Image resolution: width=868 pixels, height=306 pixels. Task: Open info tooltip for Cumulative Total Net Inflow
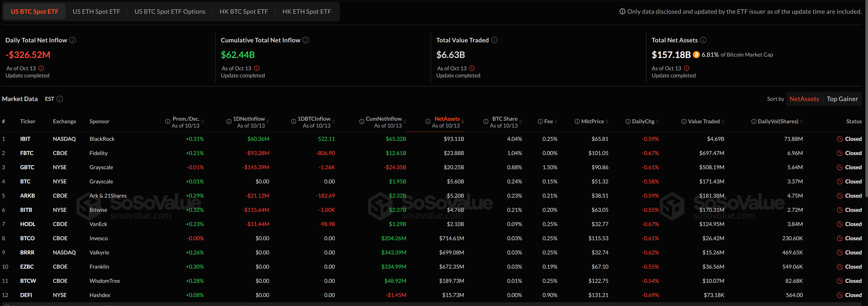pos(306,40)
